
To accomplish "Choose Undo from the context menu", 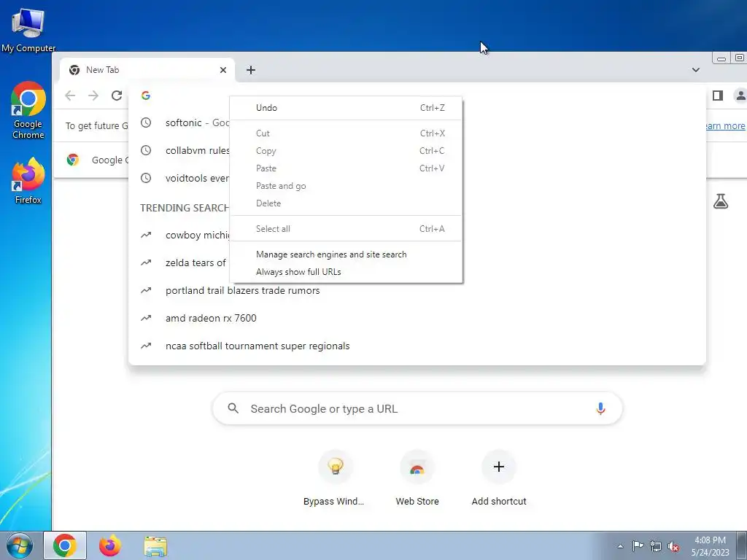I will [346, 108].
